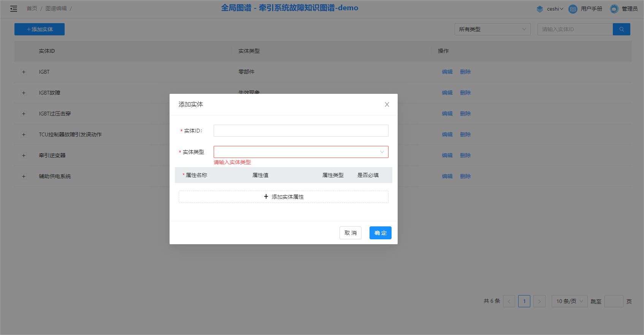
Task: Open the 实体类型 dropdown in dialog
Action: coord(301,152)
